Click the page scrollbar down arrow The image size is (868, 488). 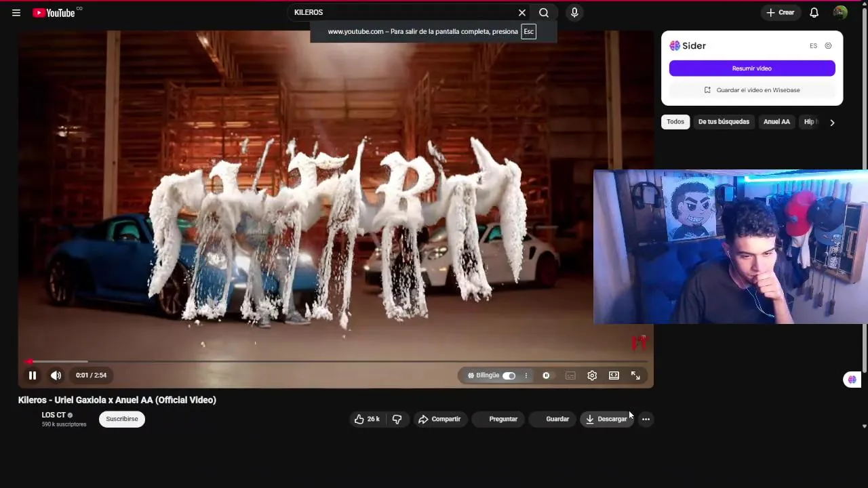(864, 426)
